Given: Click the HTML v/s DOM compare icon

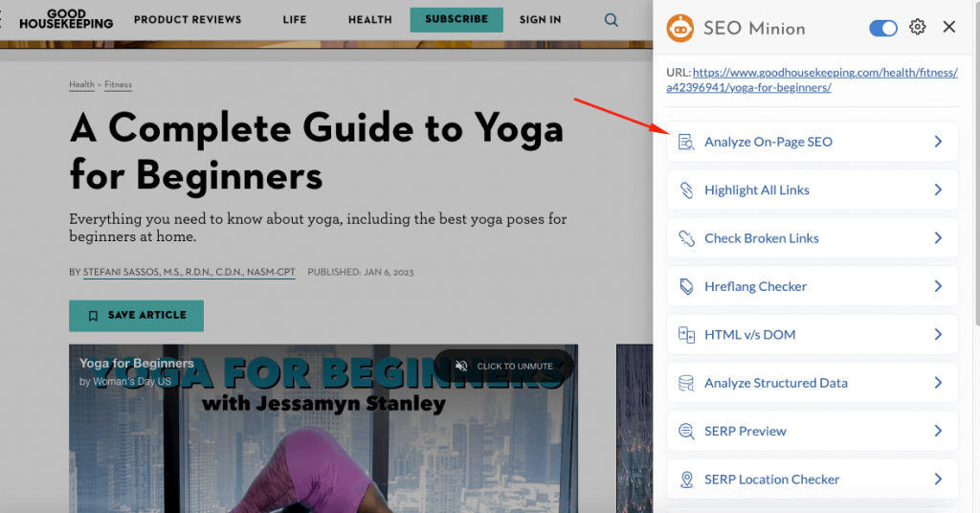Looking at the screenshot, I should click(686, 334).
